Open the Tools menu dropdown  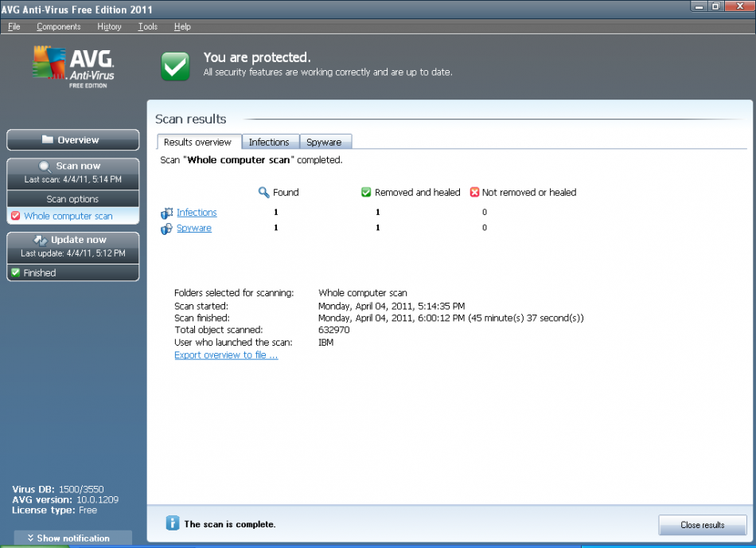coord(147,26)
